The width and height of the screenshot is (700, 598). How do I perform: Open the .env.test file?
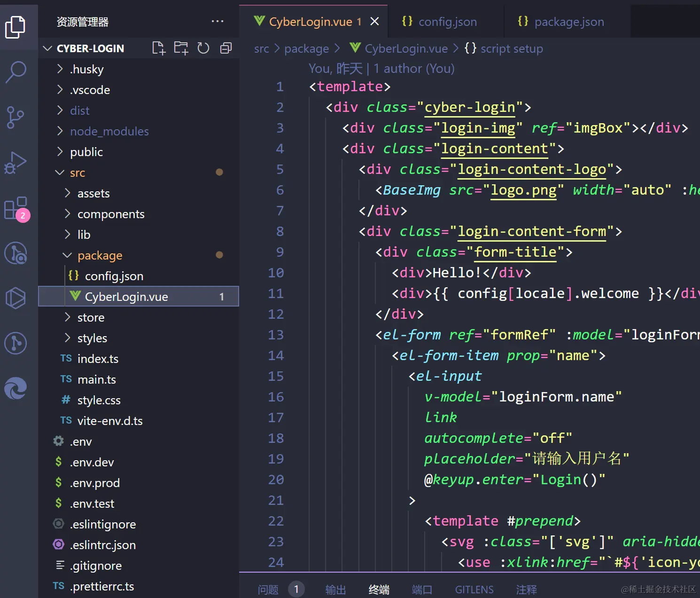(139, 504)
